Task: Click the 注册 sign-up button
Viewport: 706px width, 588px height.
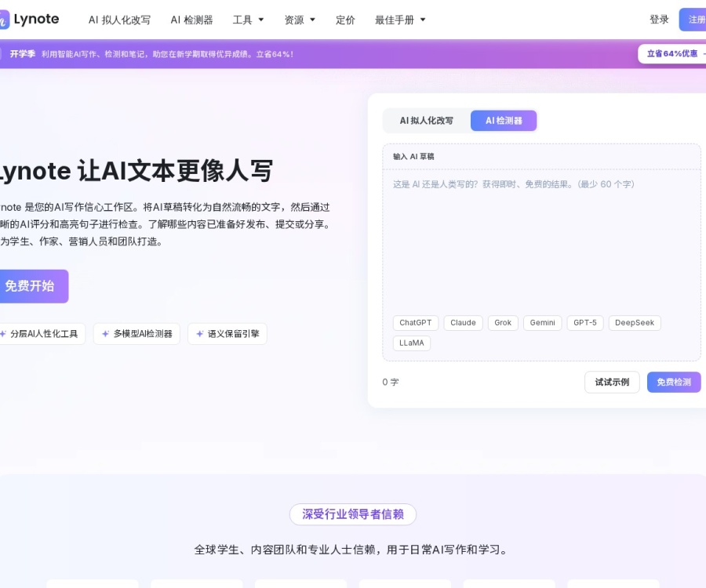Action: (693, 20)
